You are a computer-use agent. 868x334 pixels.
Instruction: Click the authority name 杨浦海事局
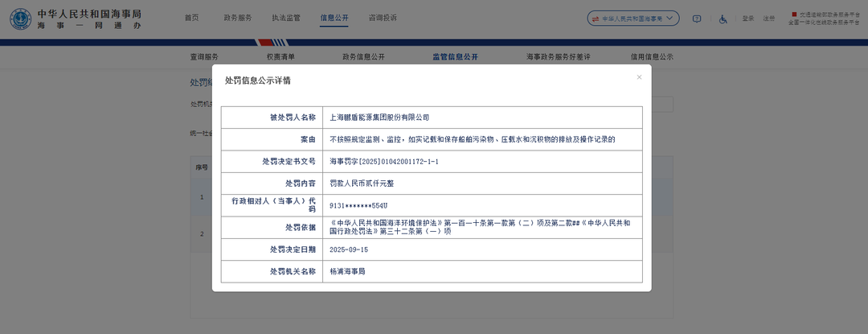[347, 272]
